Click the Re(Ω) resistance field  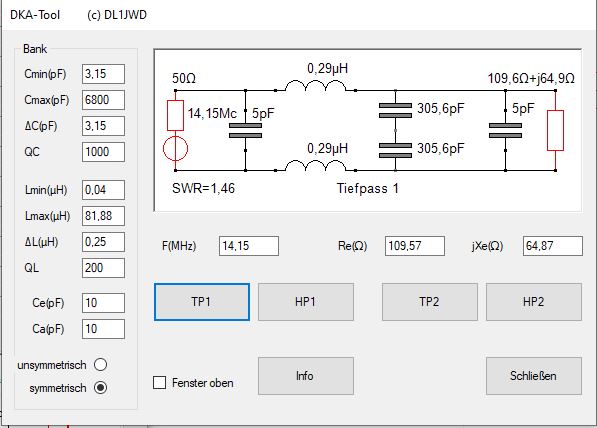[415, 246]
